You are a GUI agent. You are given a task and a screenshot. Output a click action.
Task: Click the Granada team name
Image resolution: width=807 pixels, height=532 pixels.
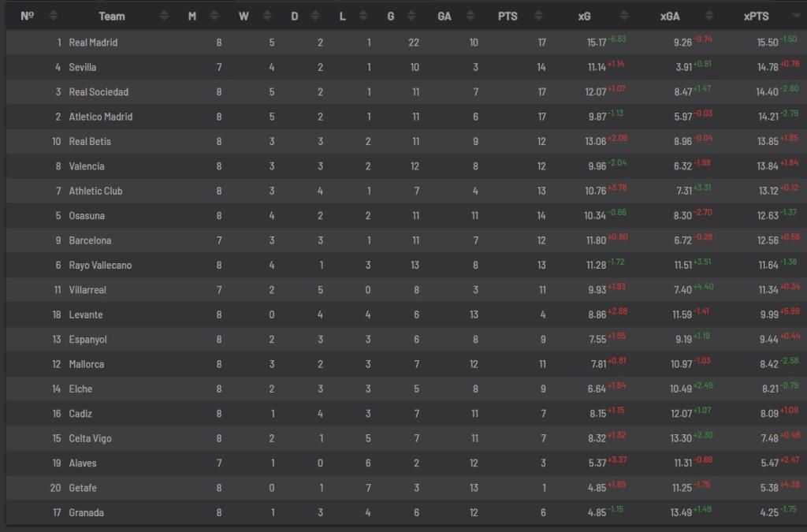click(87, 513)
